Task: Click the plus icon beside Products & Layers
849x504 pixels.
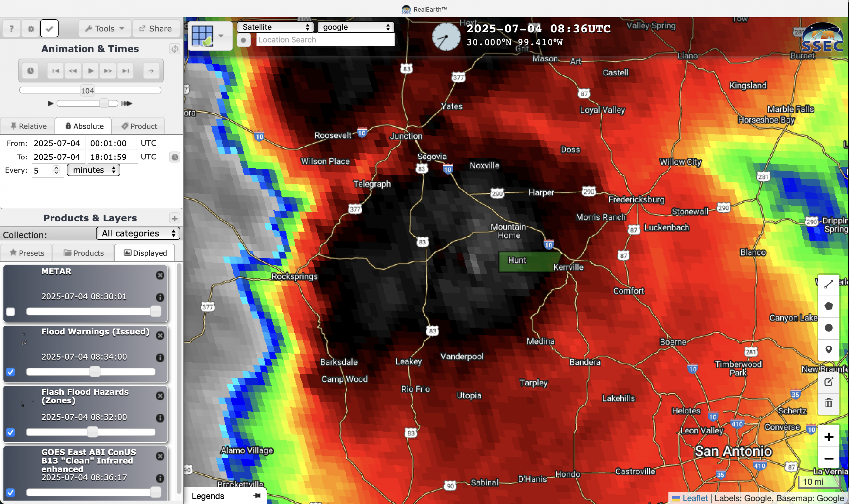Action: (x=174, y=218)
